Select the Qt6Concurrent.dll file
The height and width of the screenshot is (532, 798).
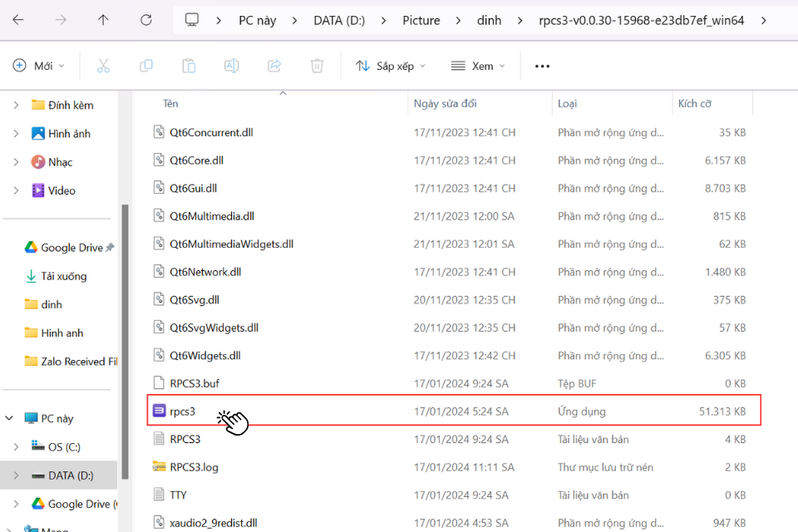coord(450,132)
